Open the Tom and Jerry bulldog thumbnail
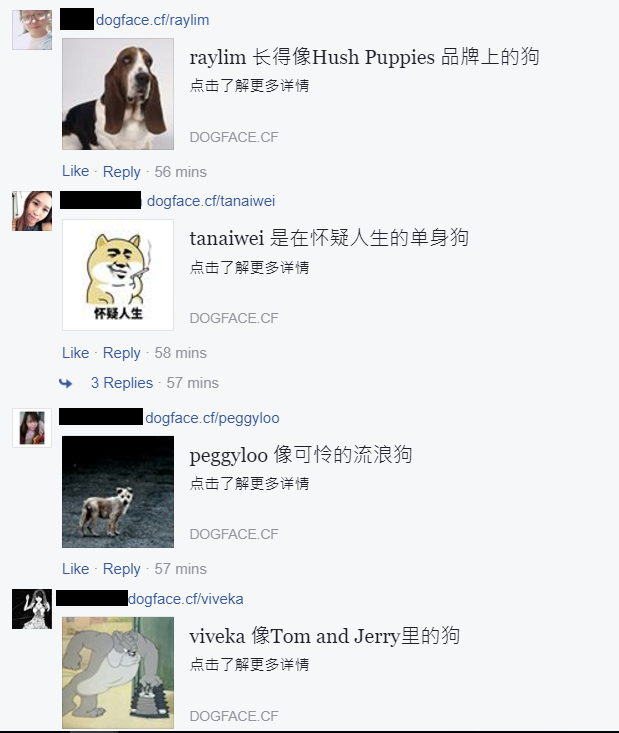The image size is (619, 733). pos(118,673)
